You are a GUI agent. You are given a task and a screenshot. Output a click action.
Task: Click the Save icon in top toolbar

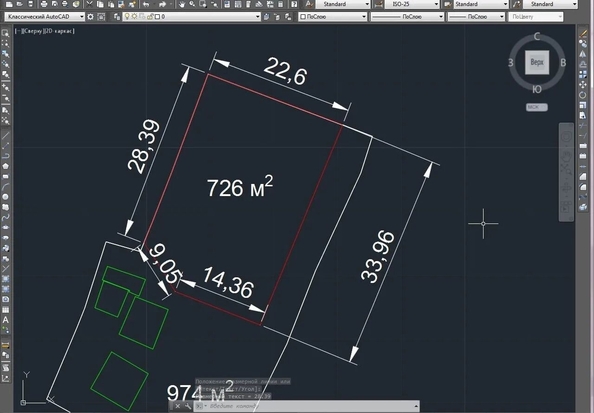point(31,4)
